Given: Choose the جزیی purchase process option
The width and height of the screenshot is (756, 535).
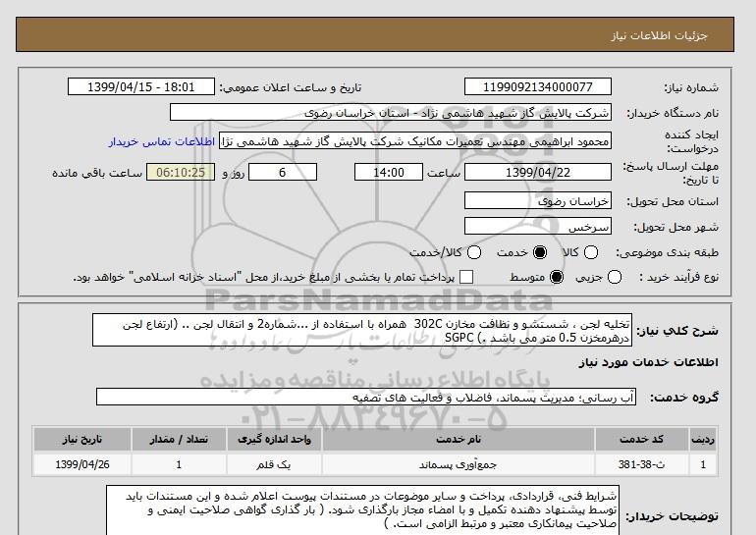Looking at the screenshot, I should click(x=615, y=277).
